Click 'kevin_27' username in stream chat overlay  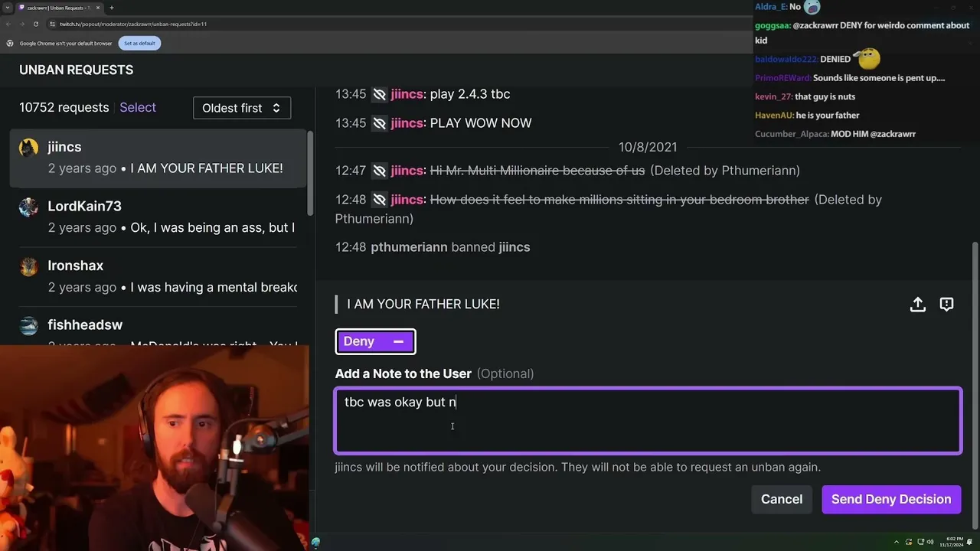coord(773,97)
